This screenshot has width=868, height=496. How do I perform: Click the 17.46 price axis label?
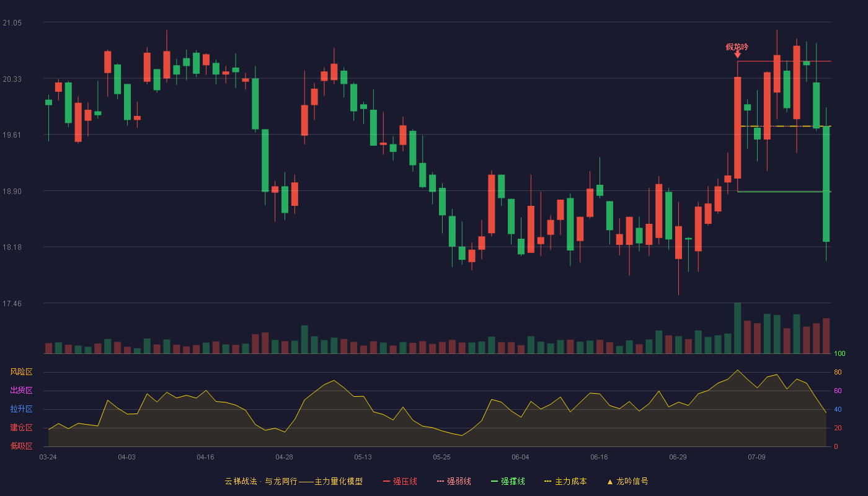pyautogui.click(x=12, y=304)
